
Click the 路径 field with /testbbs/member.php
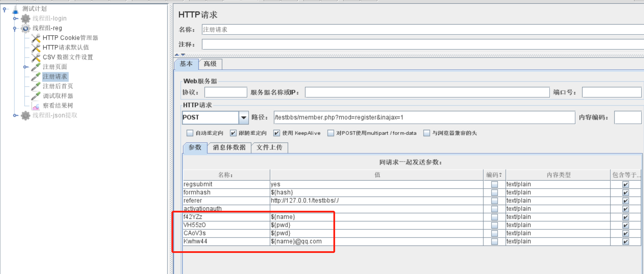pyautogui.click(x=424, y=118)
